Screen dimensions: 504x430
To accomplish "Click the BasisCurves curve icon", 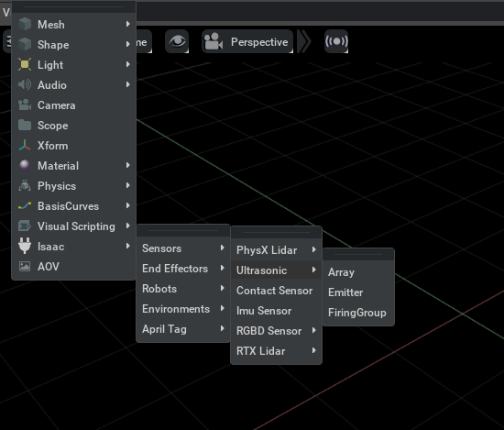I will 25,206.
